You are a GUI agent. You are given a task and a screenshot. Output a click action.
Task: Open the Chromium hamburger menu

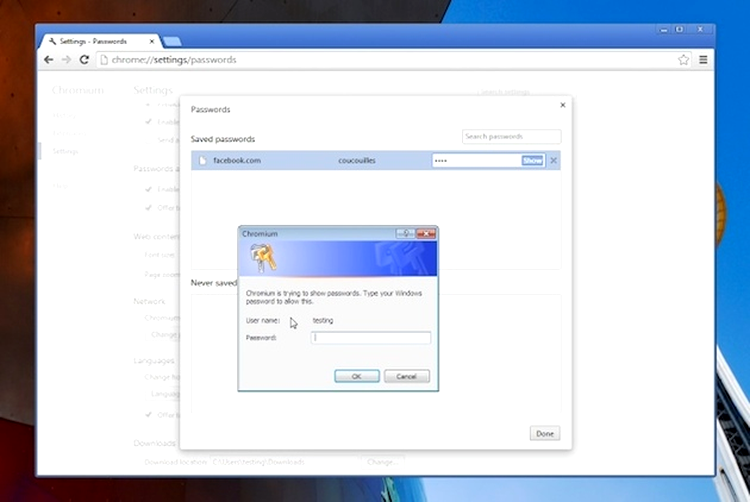703,60
